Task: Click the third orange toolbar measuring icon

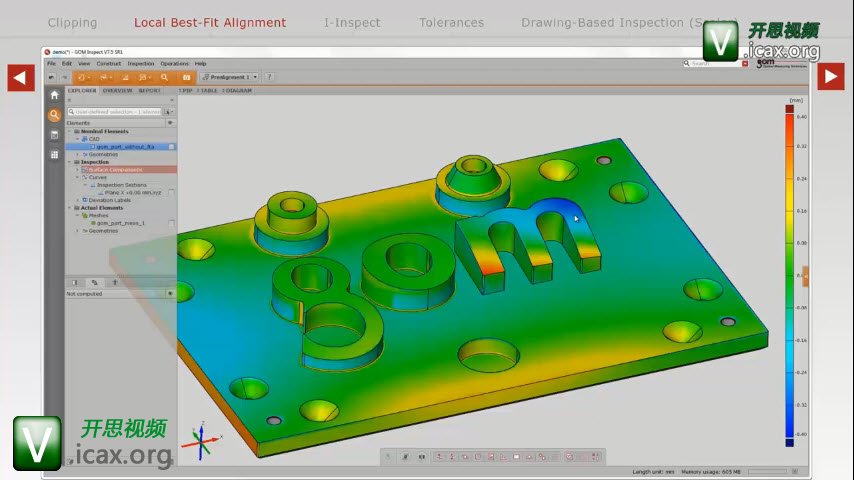Action: [x=125, y=77]
